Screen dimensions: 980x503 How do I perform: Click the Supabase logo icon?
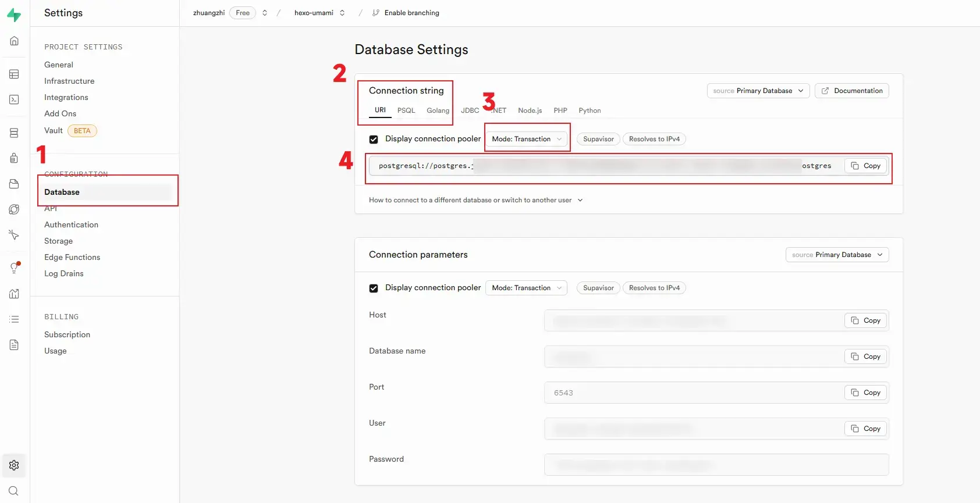click(x=14, y=15)
